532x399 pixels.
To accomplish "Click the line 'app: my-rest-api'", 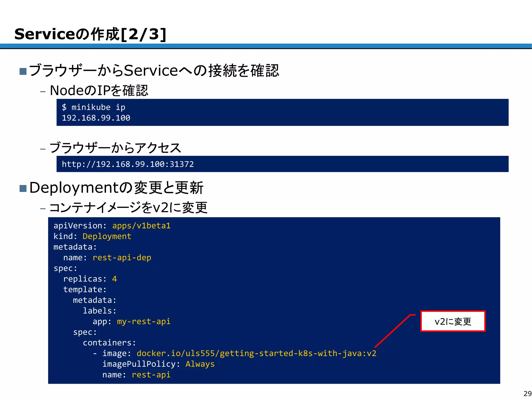I will (x=131, y=321).
